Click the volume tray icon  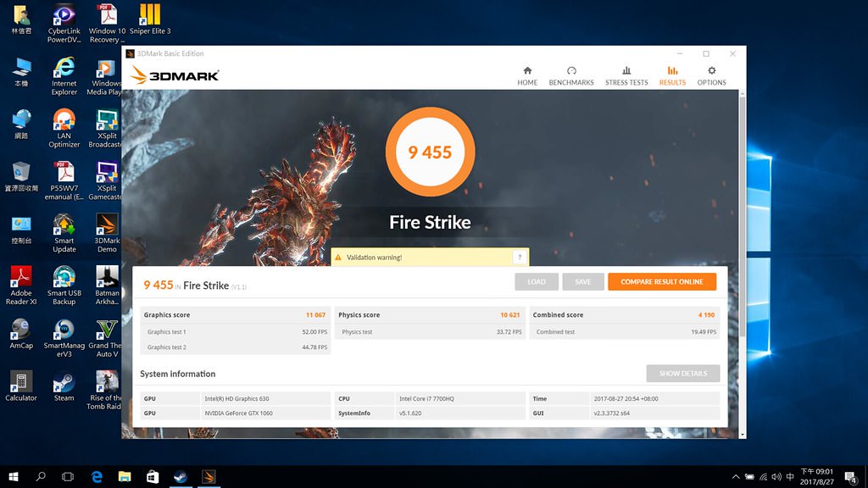point(776,476)
